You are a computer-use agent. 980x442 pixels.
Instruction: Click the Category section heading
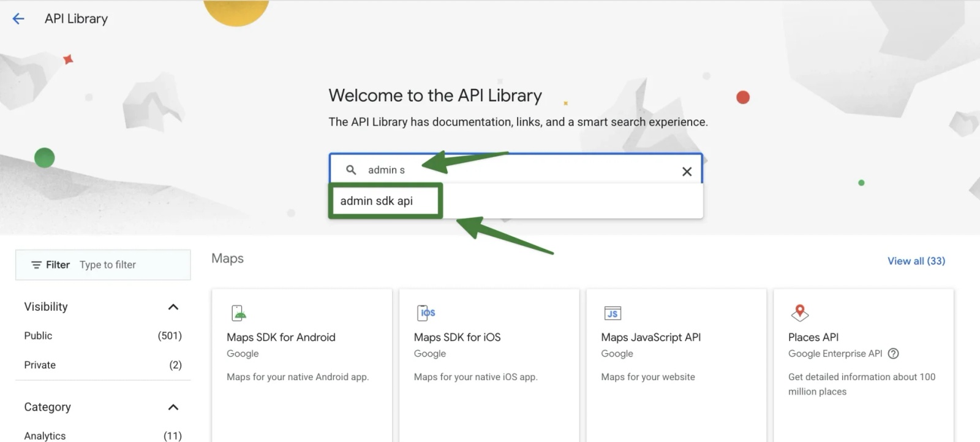(47, 407)
